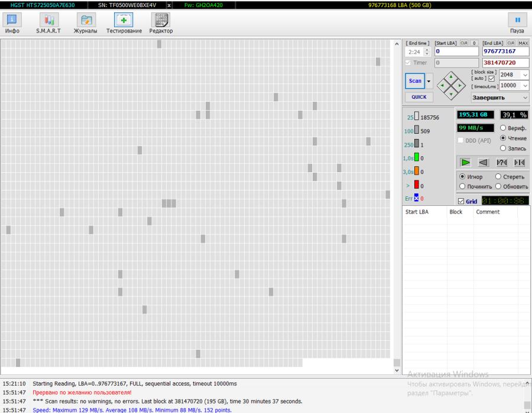Image resolution: width=532 pixels, height=413 pixels.
Task: Select the Чтение read mode
Action: tap(503, 138)
